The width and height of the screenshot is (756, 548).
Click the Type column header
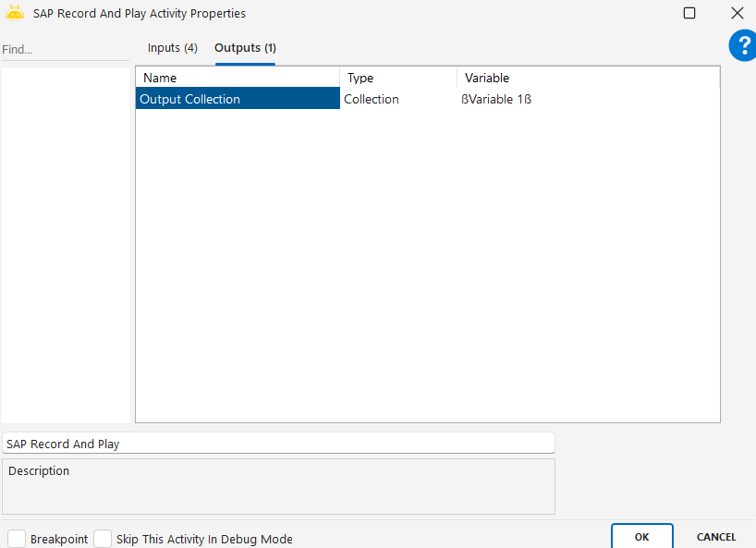tap(397, 79)
